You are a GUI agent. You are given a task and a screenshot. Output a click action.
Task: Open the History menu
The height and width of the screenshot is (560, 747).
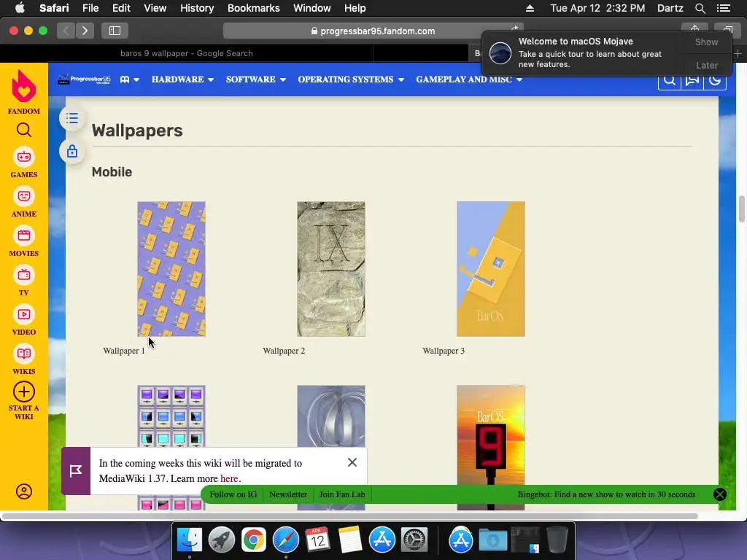coord(197,8)
